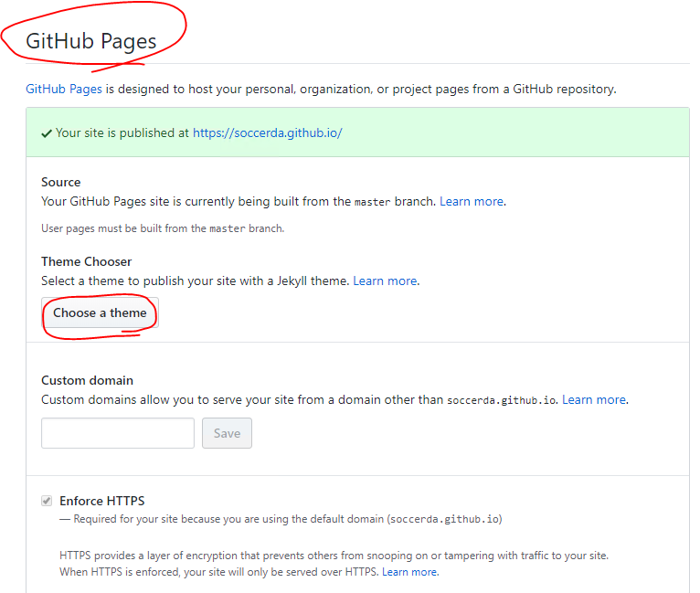Click the Enforce HTTPS label
Image resolution: width=700 pixels, height=593 pixels.
click(x=102, y=501)
